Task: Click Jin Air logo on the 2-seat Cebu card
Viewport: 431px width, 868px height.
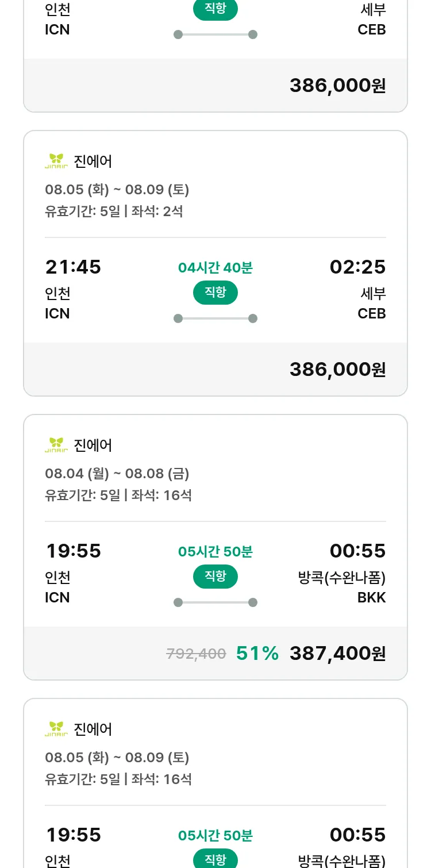Action: point(56,161)
